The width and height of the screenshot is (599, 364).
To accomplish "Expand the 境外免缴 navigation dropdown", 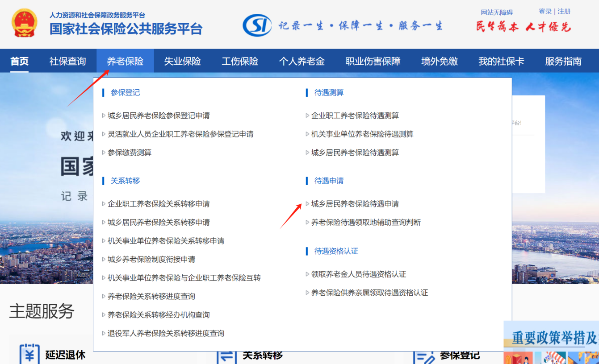I will 439,61.
